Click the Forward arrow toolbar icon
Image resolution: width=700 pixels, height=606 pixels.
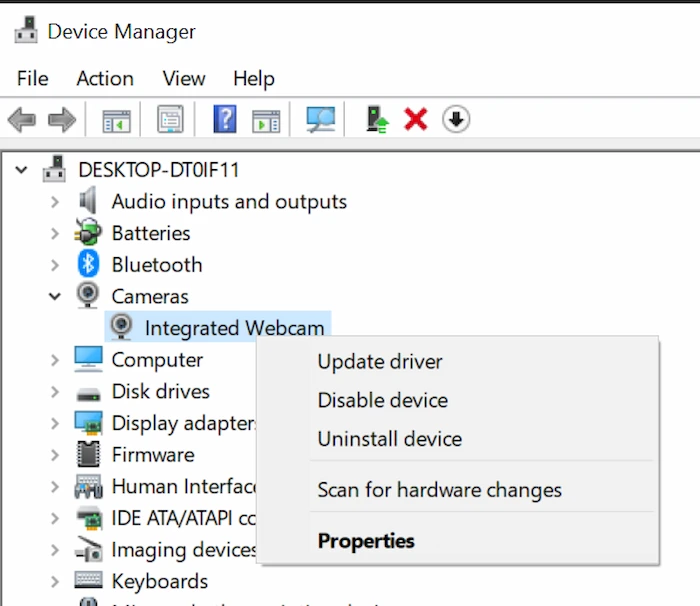pos(62,119)
